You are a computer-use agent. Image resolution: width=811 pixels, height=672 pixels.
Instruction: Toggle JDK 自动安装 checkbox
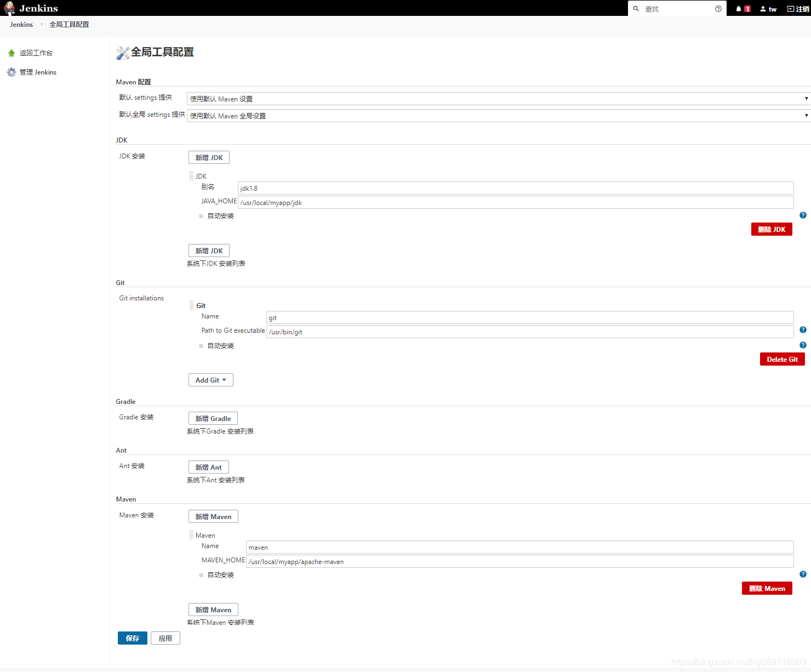(201, 216)
